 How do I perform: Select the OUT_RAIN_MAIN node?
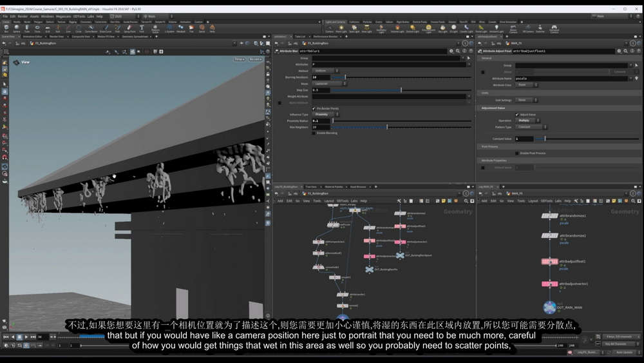point(549,307)
